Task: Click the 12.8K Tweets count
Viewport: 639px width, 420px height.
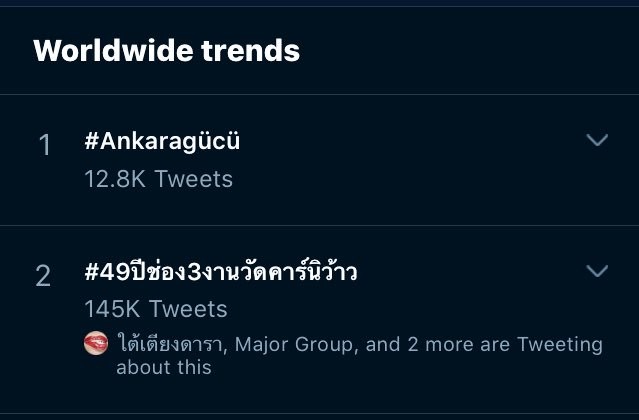Action: point(158,179)
